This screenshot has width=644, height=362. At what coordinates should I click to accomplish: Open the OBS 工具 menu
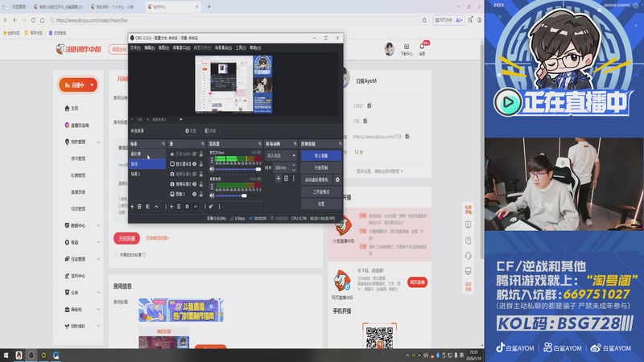241,47
